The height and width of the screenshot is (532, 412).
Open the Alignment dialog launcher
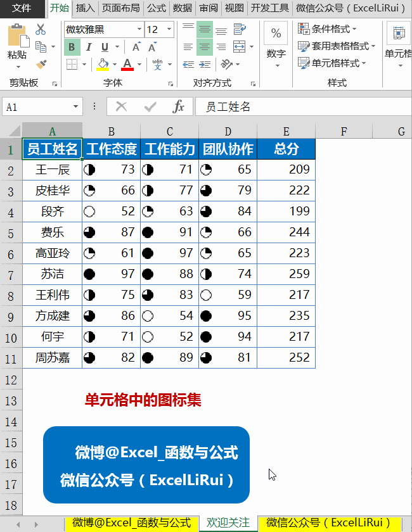(x=253, y=84)
